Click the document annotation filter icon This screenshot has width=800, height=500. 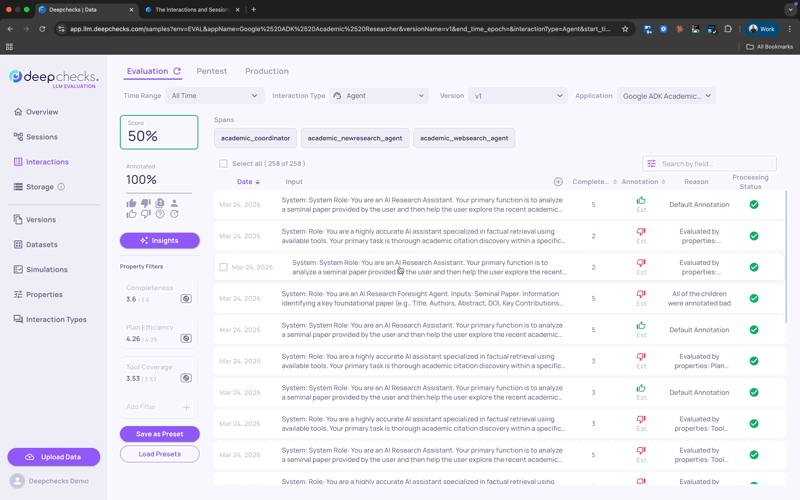[x=160, y=203]
